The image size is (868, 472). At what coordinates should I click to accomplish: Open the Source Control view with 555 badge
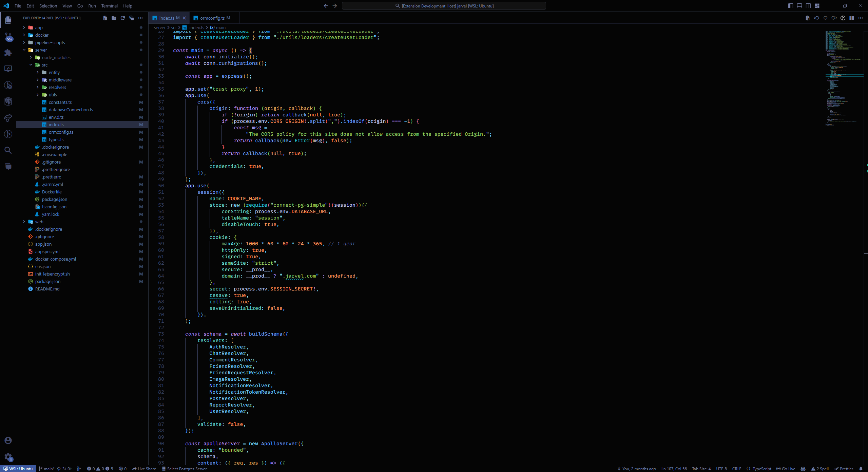coord(8,36)
